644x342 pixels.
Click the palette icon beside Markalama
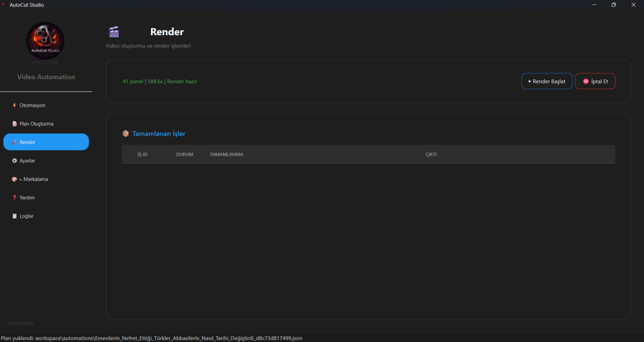[x=14, y=179]
